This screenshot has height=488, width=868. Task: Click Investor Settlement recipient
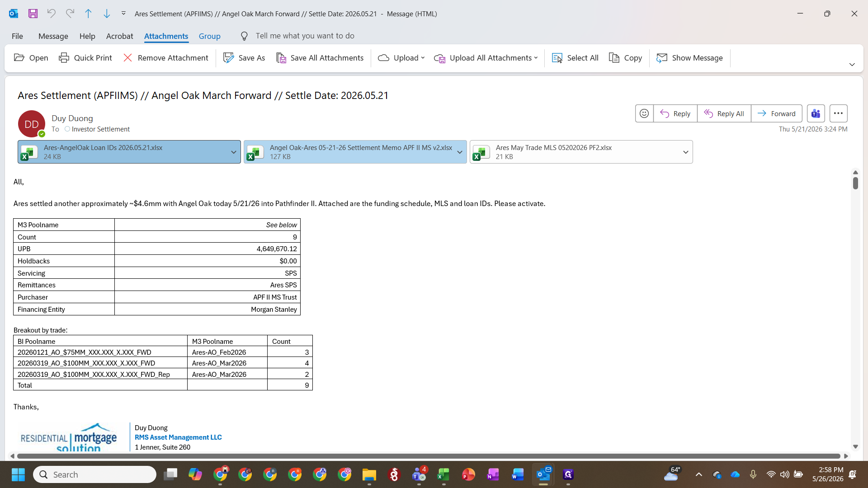pyautogui.click(x=100, y=129)
